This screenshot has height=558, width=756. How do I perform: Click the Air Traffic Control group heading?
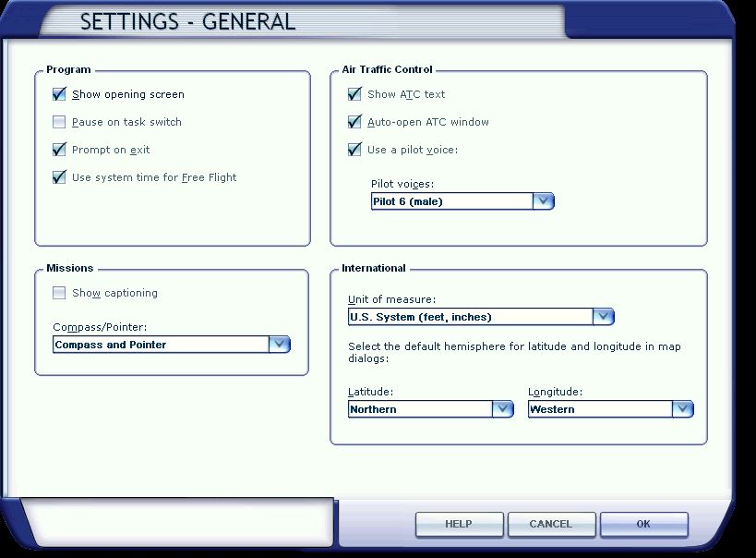point(387,69)
